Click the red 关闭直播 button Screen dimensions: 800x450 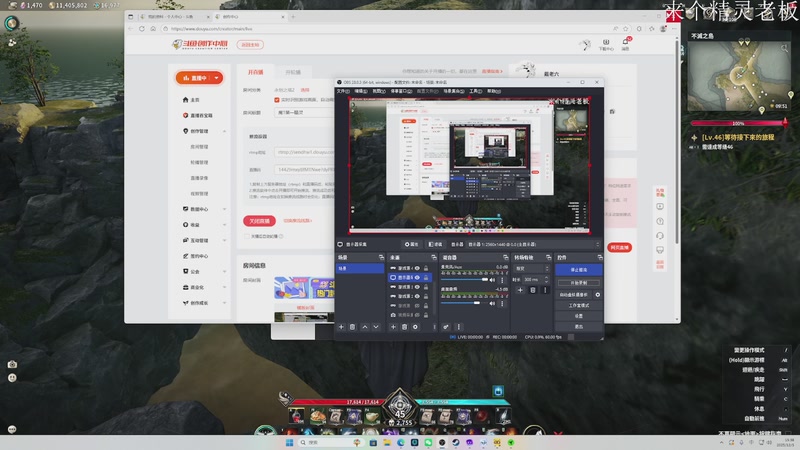(x=260, y=221)
